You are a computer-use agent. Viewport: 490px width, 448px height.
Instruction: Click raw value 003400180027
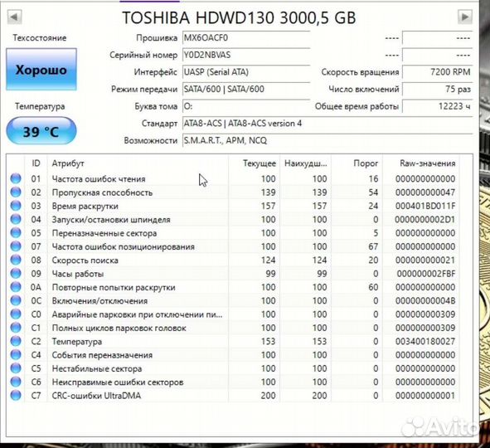point(425,342)
